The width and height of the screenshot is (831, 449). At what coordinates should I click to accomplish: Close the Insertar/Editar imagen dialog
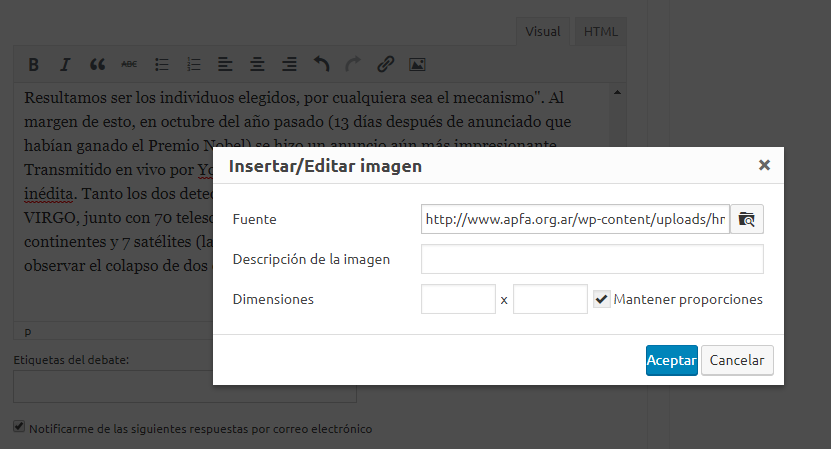tap(764, 165)
